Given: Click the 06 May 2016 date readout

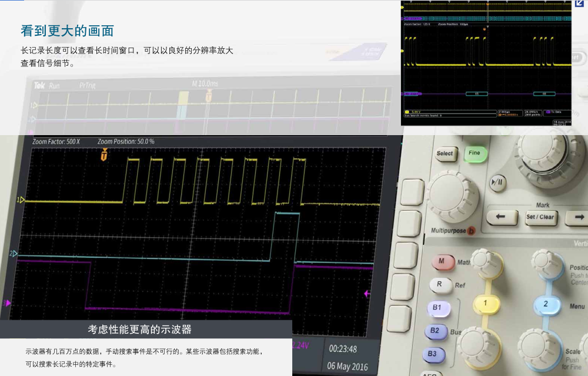Looking at the screenshot, I should (x=348, y=366).
